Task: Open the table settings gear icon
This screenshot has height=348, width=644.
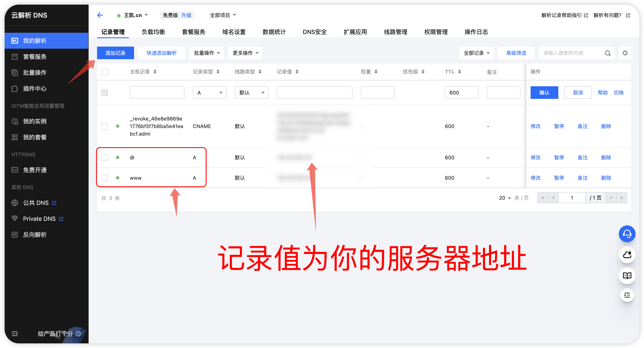Action: (x=625, y=53)
